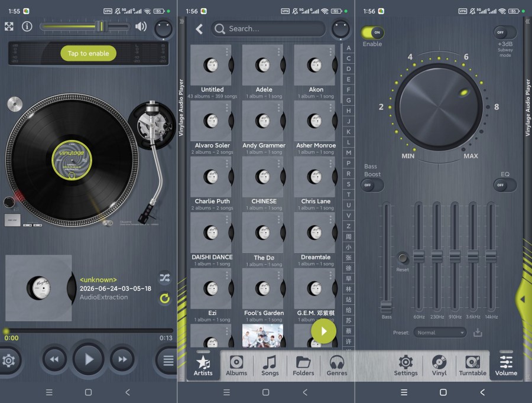The height and width of the screenshot is (403, 532).
Task: Open the overflow menu for Asher Monroe
Action: (x=330, y=108)
